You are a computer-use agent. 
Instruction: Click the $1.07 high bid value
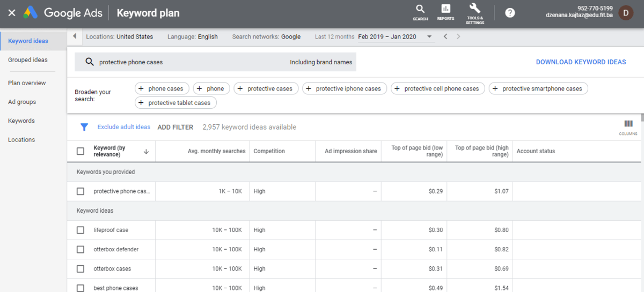click(x=501, y=191)
